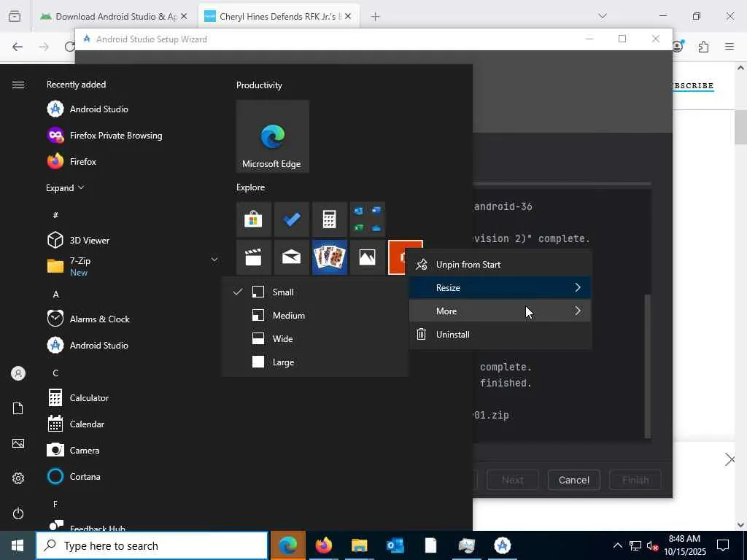Screen dimensions: 747x560
Task: Open the Resize submenu
Action: (500, 287)
